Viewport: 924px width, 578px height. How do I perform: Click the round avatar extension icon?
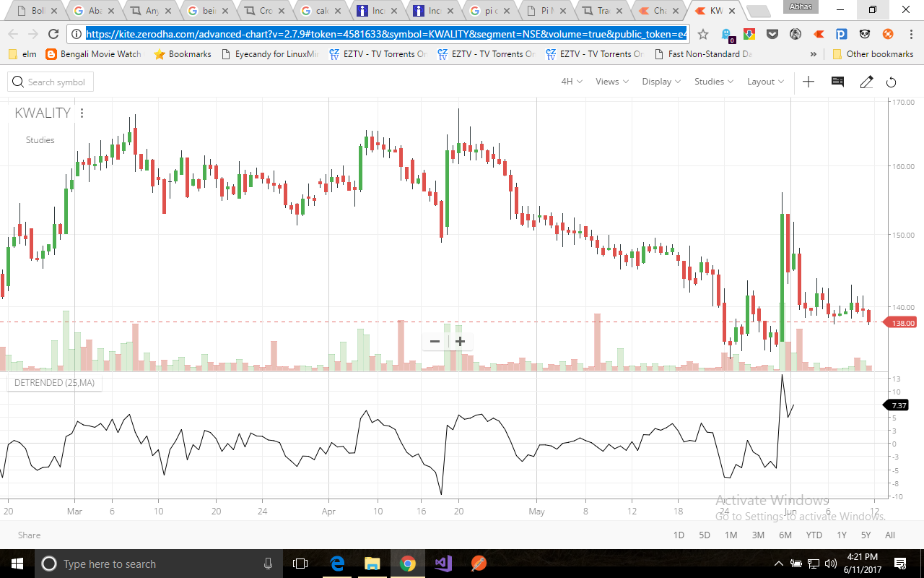click(796, 34)
